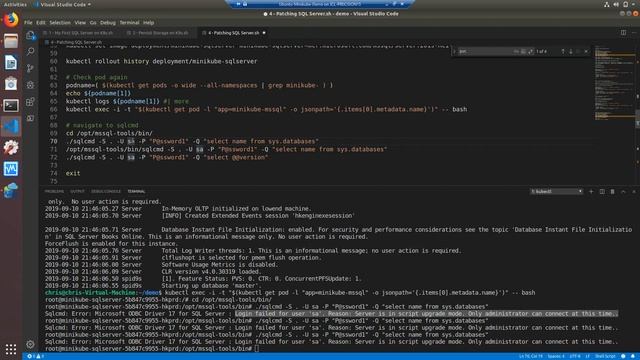Screen dimensions: 640x360
Task: Select the Terminal panel tab
Action: [x=136, y=191]
